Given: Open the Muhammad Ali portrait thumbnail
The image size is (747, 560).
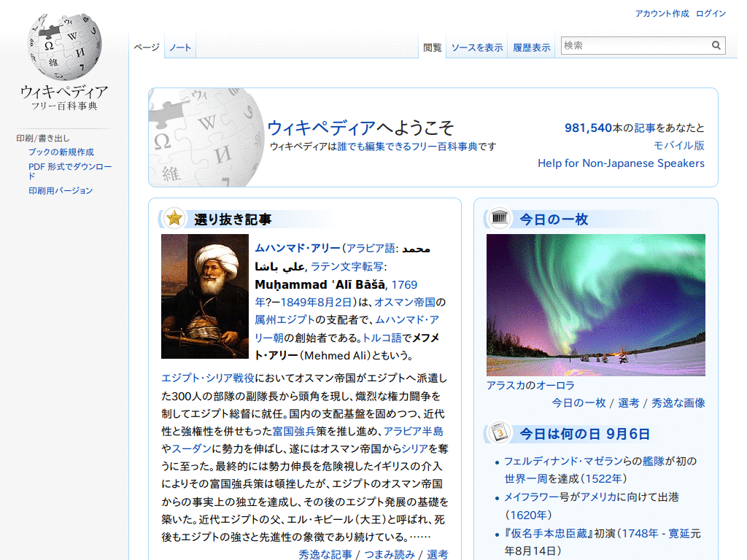Looking at the screenshot, I should 205,296.
